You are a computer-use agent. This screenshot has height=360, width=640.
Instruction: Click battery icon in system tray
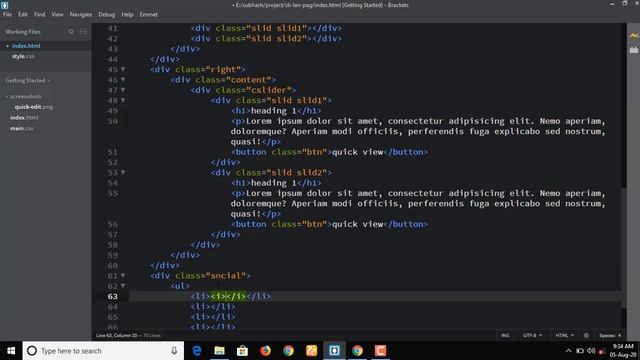(x=580, y=351)
